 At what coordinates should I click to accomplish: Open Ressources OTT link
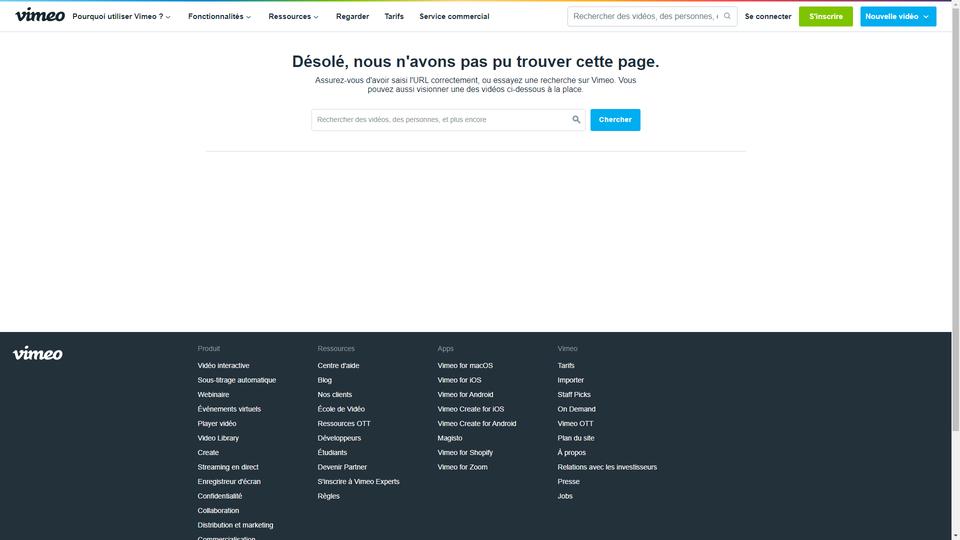pos(343,424)
